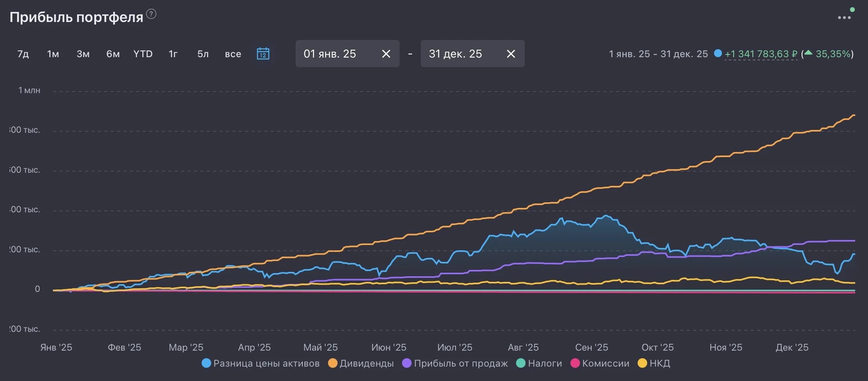Click the yellow НКД legend dot
Screen dimensions: 868x381
(642, 363)
